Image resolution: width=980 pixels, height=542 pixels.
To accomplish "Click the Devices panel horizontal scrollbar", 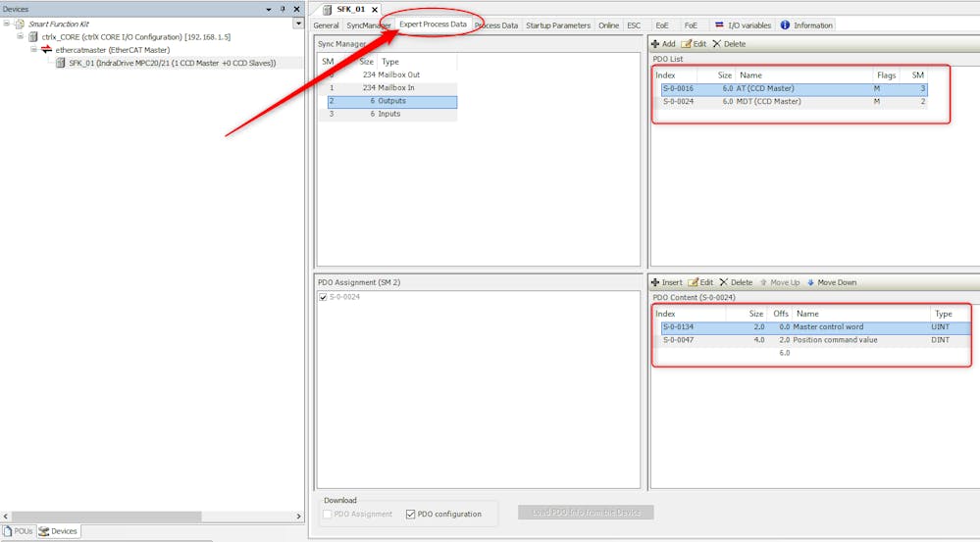I will pyautogui.click(x=105, y=517).
